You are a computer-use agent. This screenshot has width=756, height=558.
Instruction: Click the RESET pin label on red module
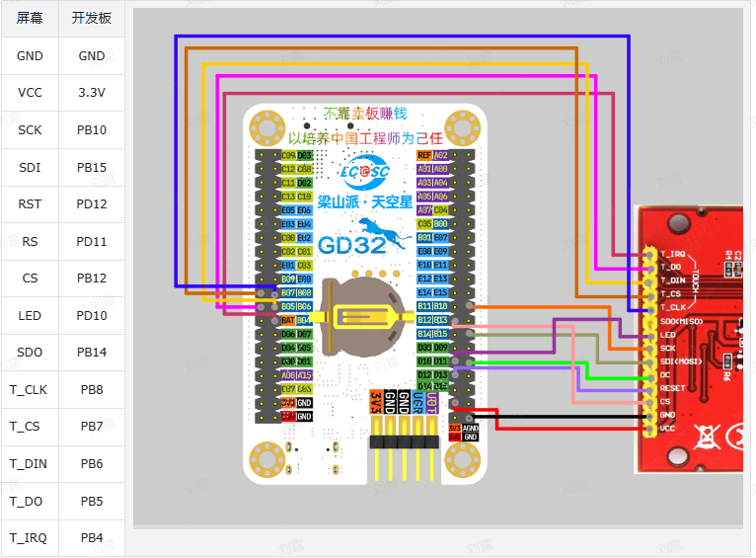[672, 388]
